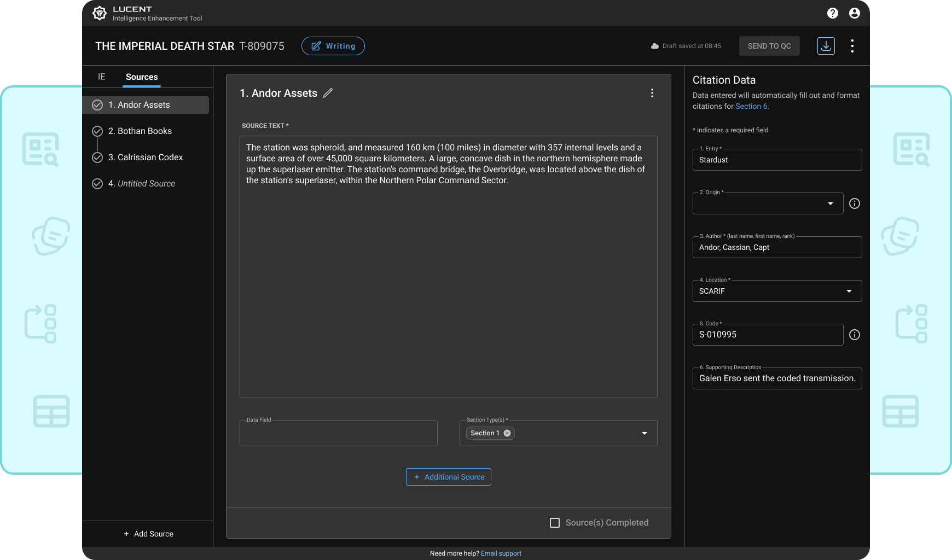
Task: Select 4. Untitled Source
Action: pyautogui.click(x=142, y=184)
